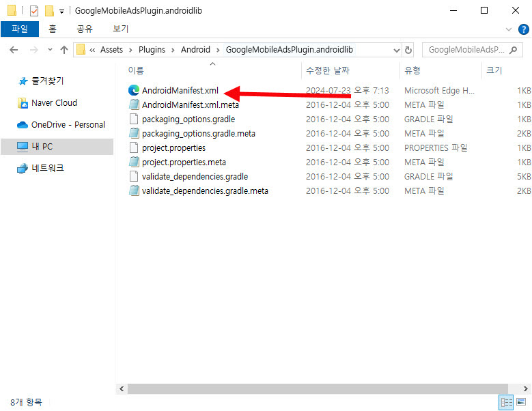The height and width of the screenshot is (411, 532).
Task: Click Assets in address breadcrumb
Action: pyautogui.click(x=111, y=50)
